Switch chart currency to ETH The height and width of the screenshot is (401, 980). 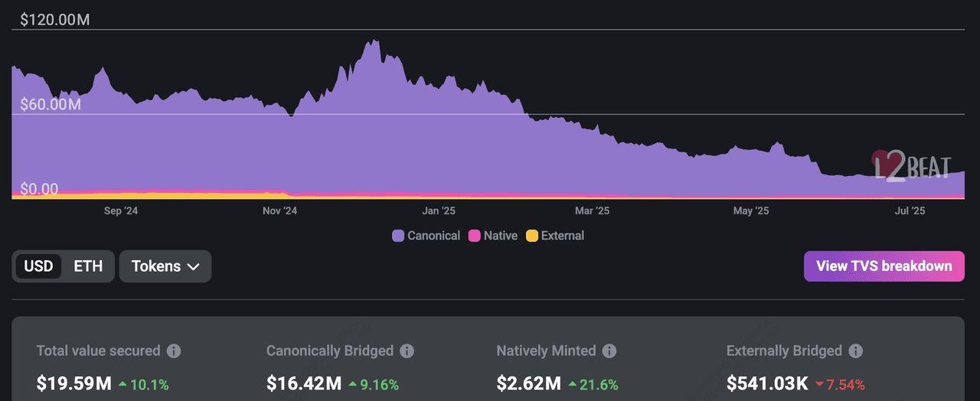(88, 266)
